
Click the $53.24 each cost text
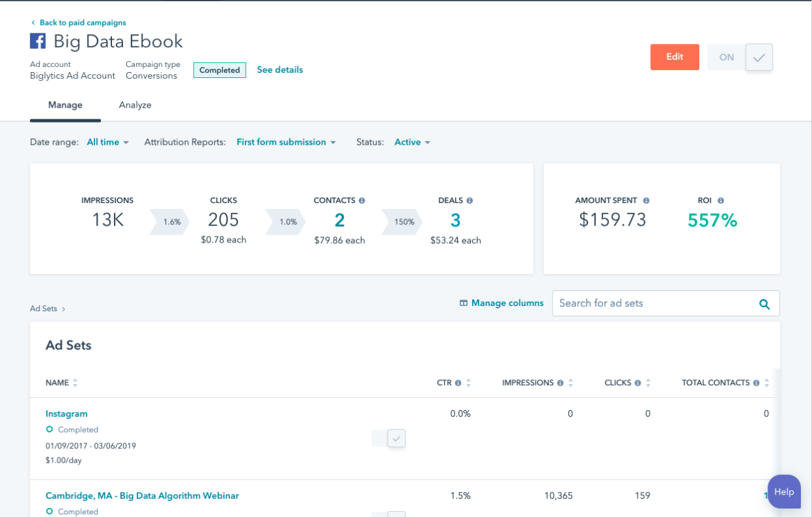(456, 240)
